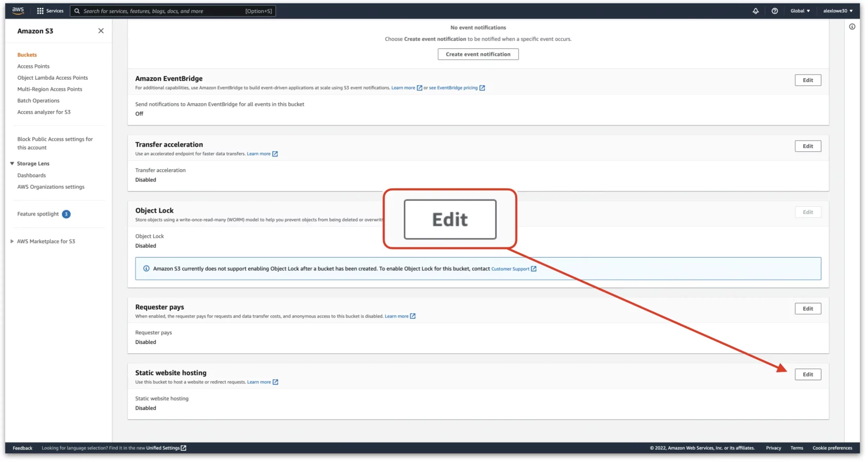Click Amazon S3 sidebar title

click(35, 31)
